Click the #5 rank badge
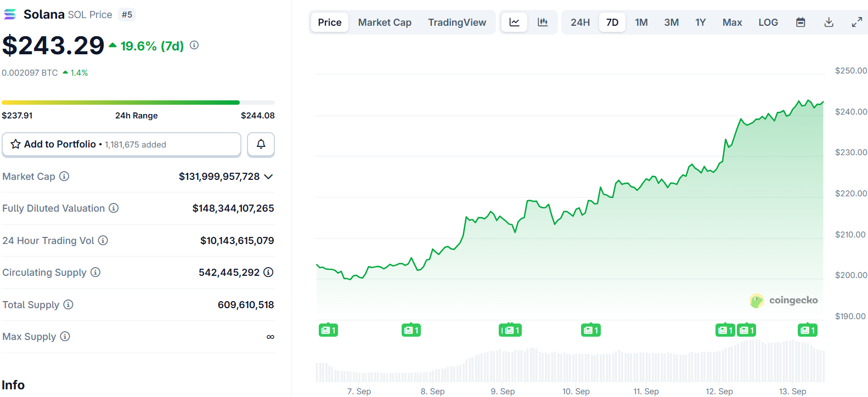868x397 pixels. tap(127, 15)
